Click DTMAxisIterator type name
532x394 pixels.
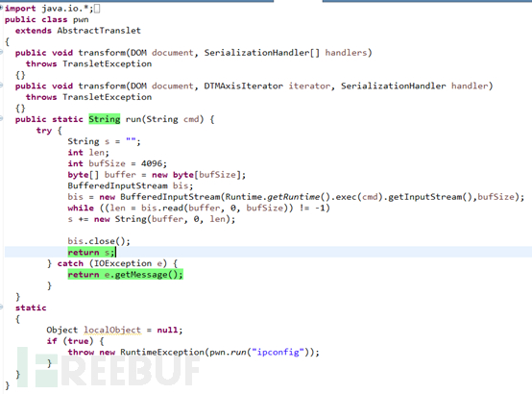pyautogui.click(x=243, y=86)
